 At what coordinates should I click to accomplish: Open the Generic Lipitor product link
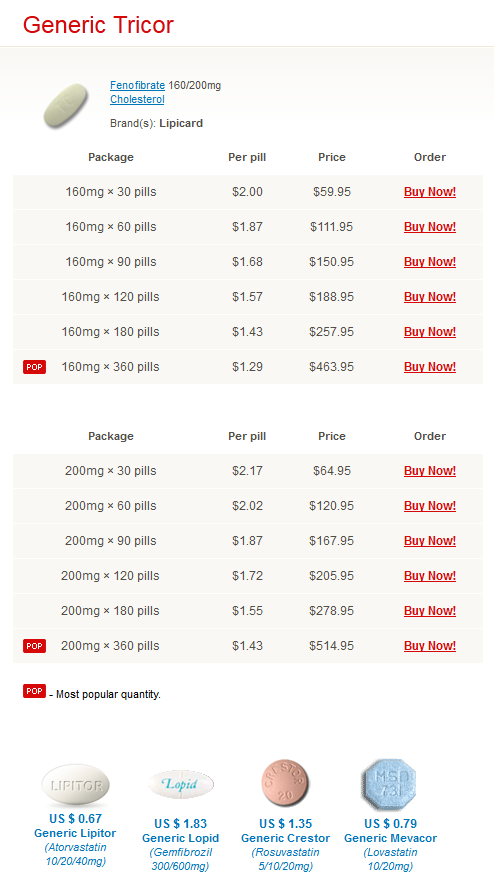[75, 833]
